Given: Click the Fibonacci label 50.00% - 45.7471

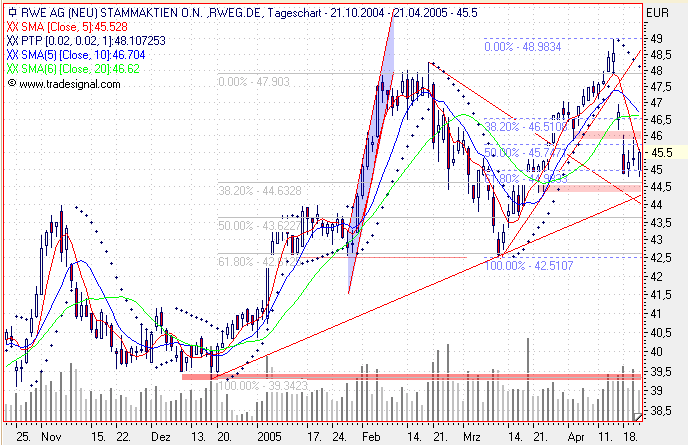Looking at the screenshot, I should click(x=525, y=153).
